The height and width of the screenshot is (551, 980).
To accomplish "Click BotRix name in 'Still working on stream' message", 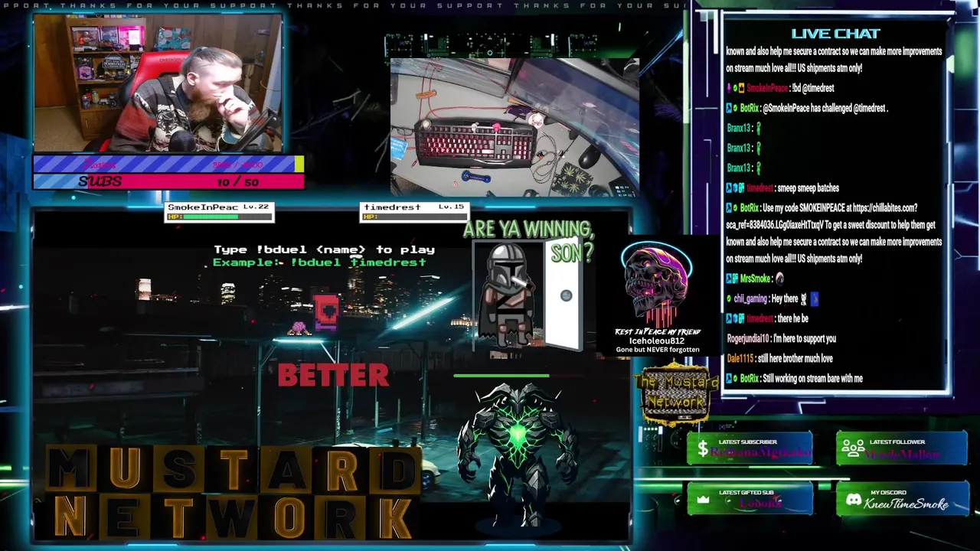I will (750, 379).
